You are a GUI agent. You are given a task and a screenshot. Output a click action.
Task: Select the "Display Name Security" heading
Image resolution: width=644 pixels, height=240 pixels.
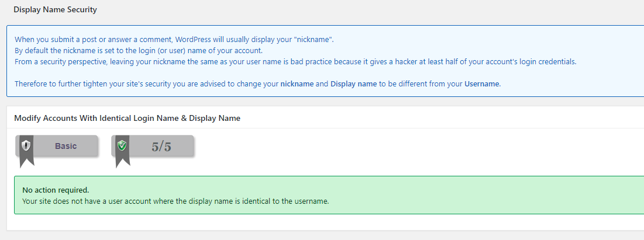[x=55, y=9]
